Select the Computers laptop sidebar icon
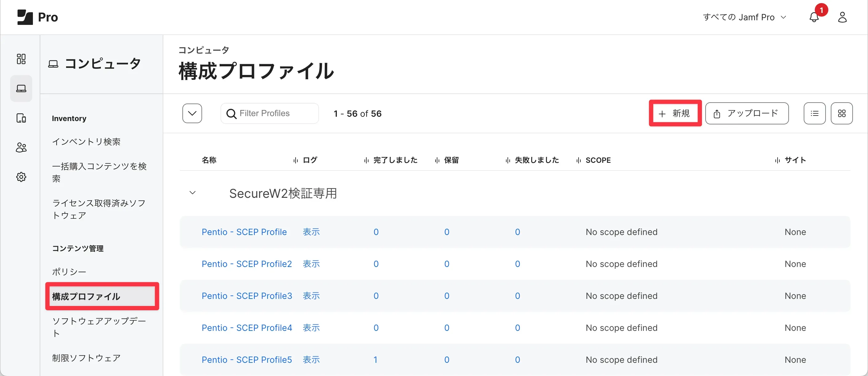Screen dimensions: 868x376 point(21,88)
